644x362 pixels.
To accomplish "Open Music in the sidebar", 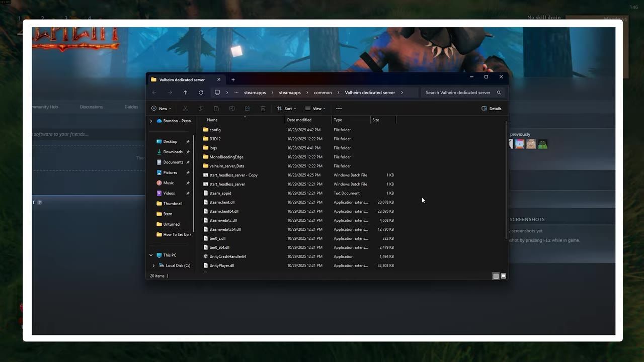I will (168, 183).
